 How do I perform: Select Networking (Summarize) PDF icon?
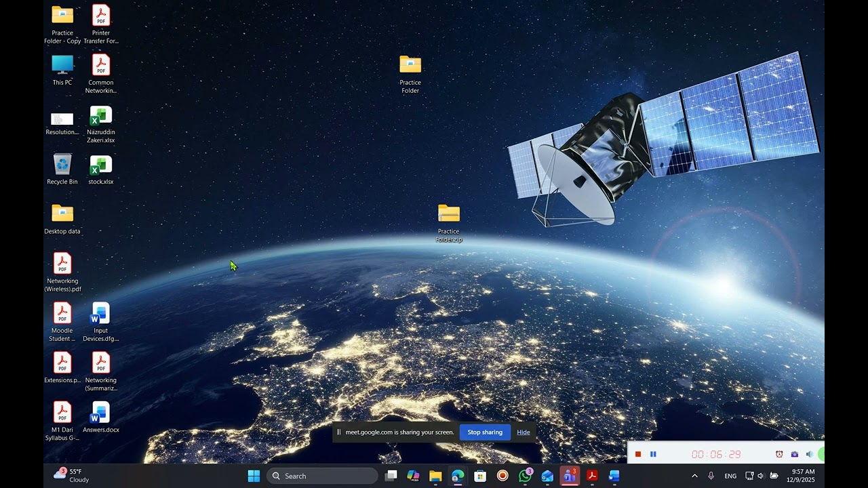coord(101,371)
